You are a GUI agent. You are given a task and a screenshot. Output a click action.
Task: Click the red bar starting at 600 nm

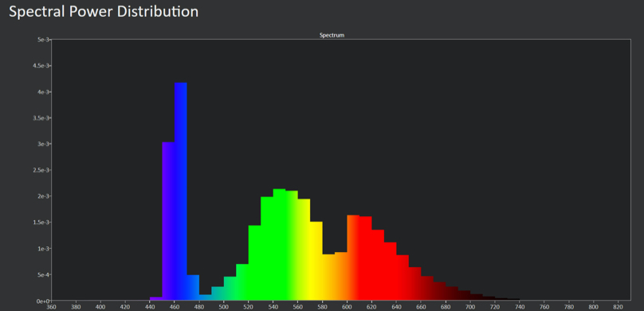(353, 258)
